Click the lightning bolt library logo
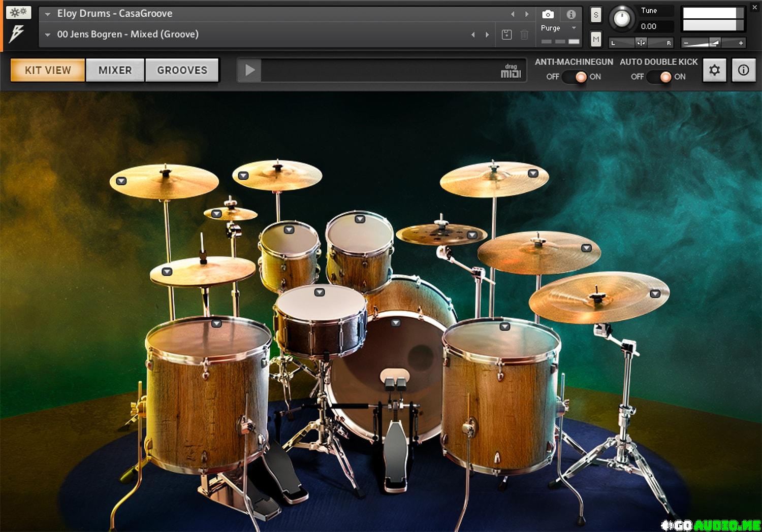The width and height of the screenshot is (762, 532). [x=17, y=35]
